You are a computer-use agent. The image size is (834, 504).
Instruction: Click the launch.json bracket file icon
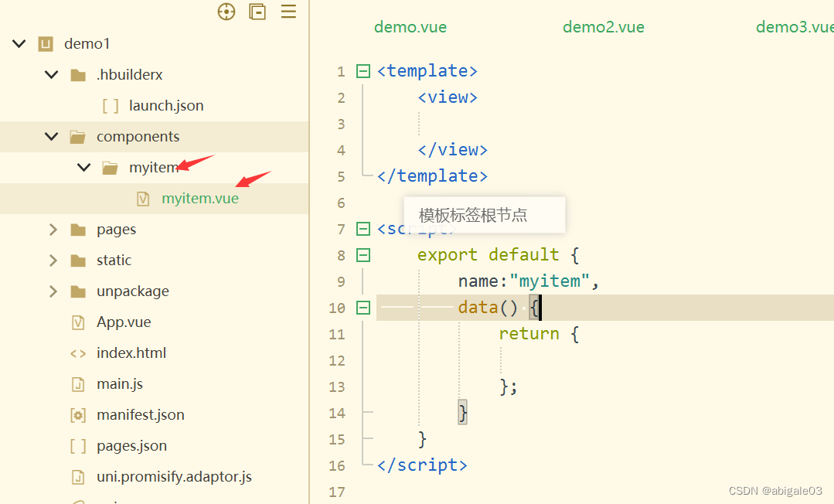click(x=111, y=106)
